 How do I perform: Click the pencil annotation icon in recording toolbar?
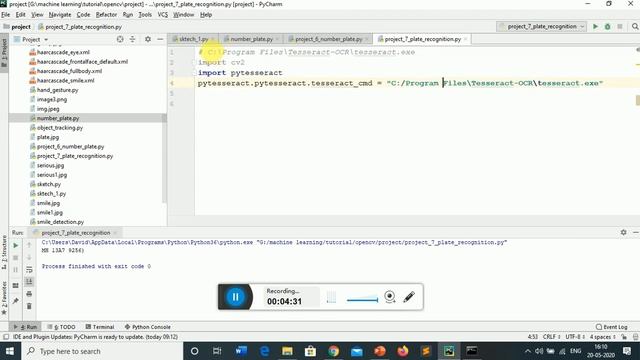(x=409, y=297)
